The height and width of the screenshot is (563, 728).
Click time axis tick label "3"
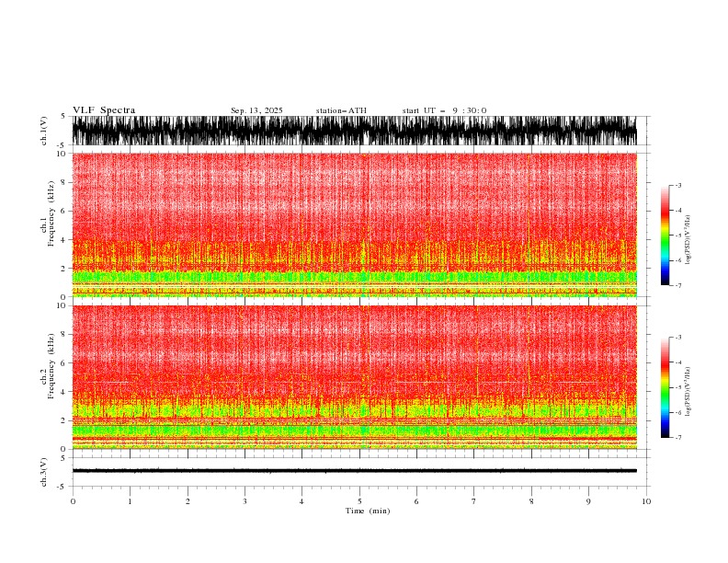[x=245, y=501]
